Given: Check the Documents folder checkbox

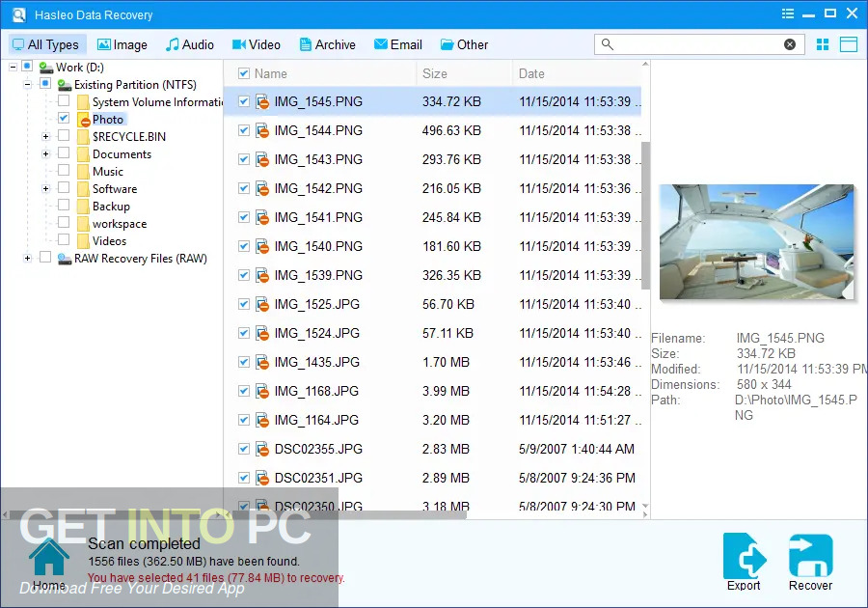Looking at the screenshot, I should pos(64,152).
